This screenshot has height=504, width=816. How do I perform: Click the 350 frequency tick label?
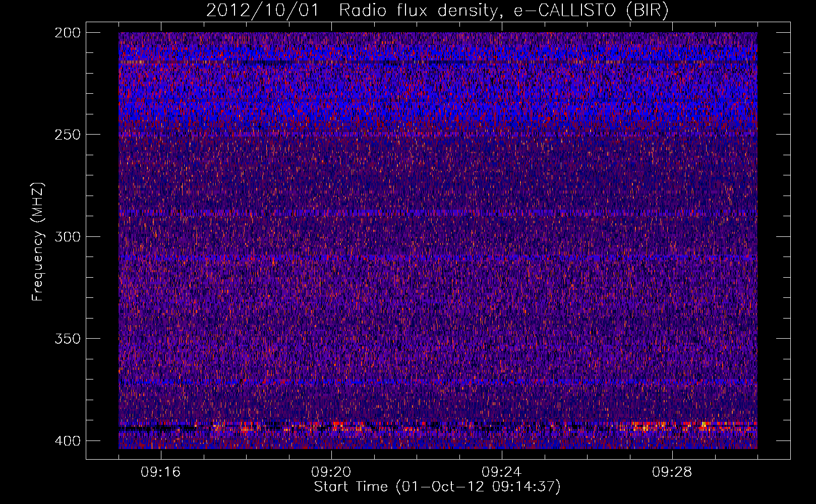67,339
